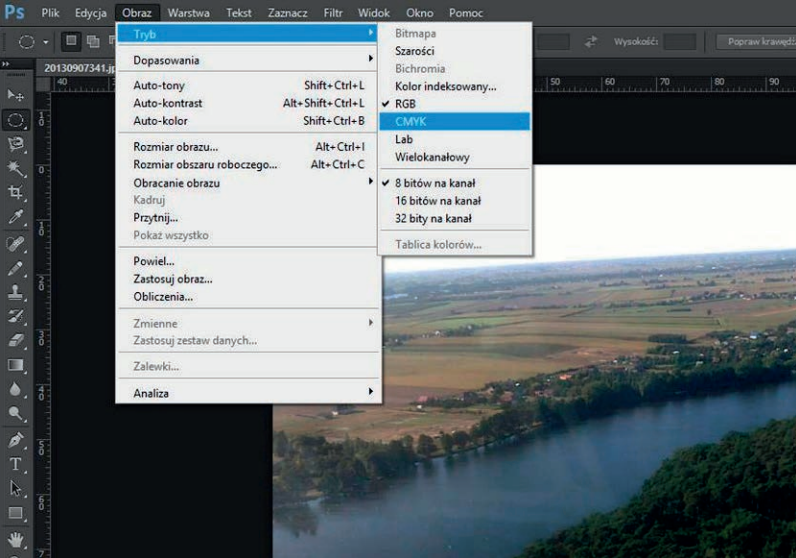Select the Magic Wand tool
Image resolution: width=796 pixels, height=558 pixels.
click(16, 168)
